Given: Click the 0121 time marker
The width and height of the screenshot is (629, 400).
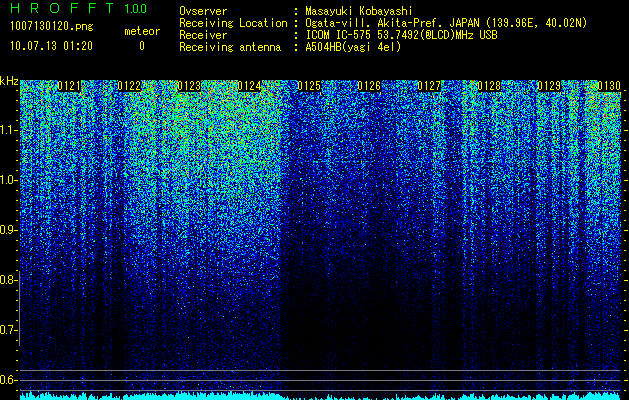Looking at the screenshot, I should (69, 86).
